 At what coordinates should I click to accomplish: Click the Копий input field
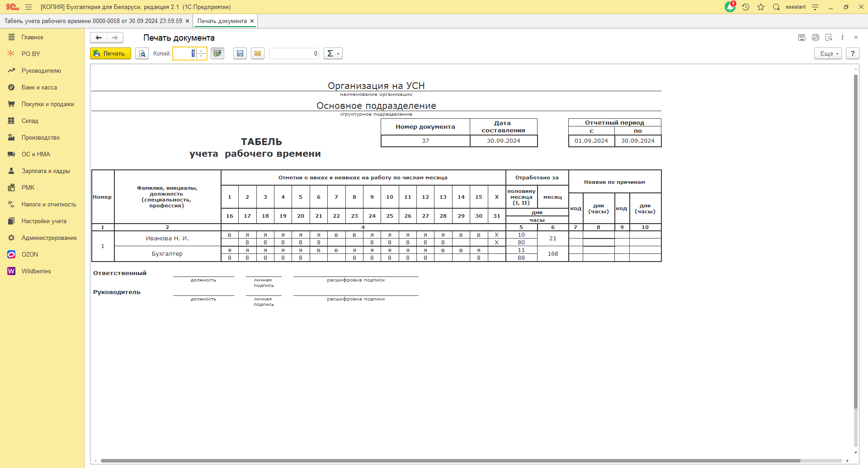[x=184, y=53]
